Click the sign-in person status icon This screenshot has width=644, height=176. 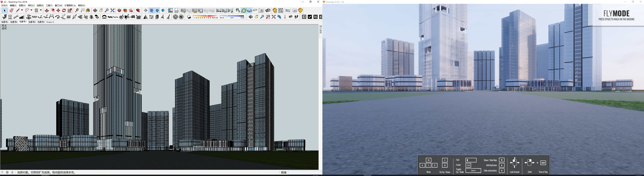click(x=12, y=172)
